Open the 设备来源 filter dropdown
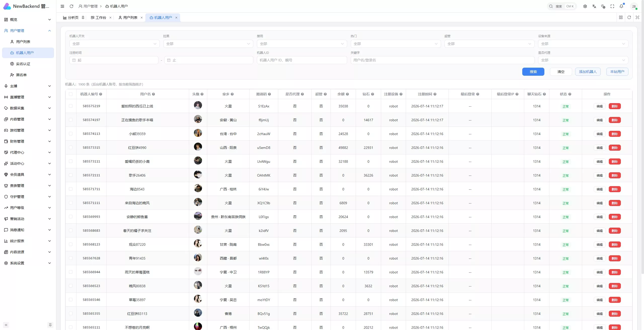644x330 pixels. [583, 44]
